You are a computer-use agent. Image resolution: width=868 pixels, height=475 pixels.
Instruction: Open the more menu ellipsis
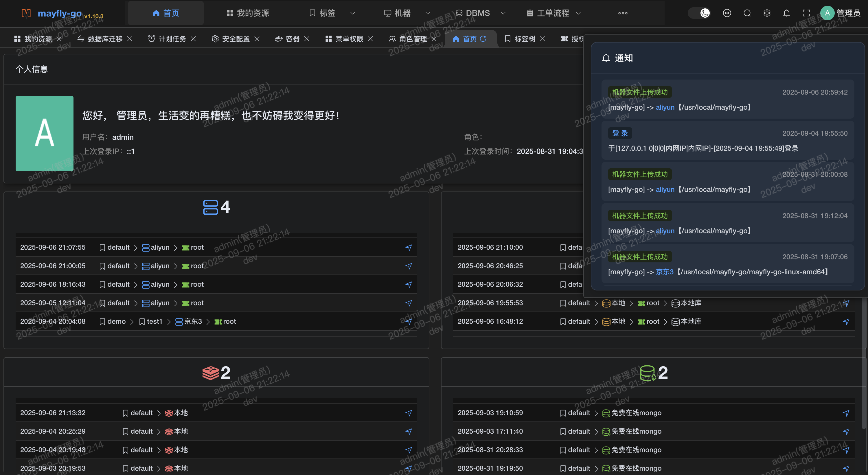tap(623, 13)
